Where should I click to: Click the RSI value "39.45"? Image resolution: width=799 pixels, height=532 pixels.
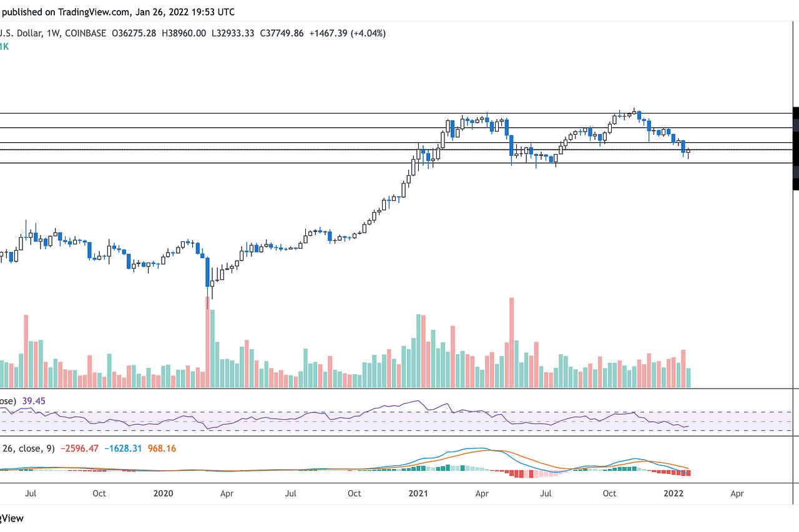34,400
